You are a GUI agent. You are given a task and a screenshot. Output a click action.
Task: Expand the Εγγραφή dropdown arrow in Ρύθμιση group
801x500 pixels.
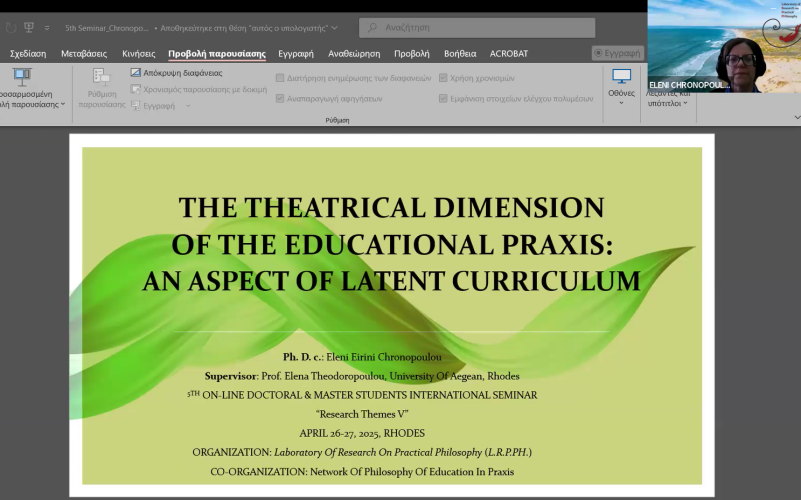click(x=188, y=106)
